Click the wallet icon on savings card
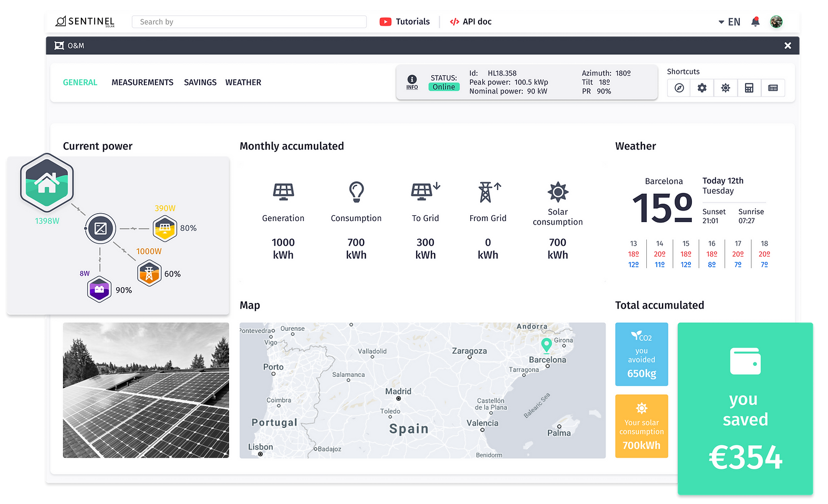Viewport: 828px width, 504px height. click(745, 361)
